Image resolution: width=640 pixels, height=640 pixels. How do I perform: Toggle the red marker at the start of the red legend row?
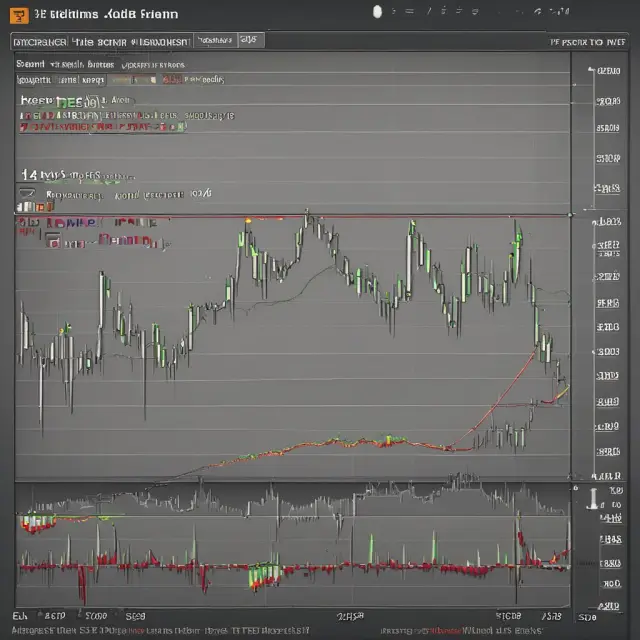pos(24,127)
